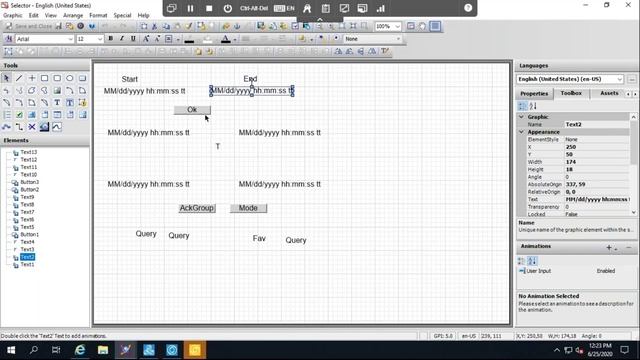Collapse the Appearance property group
This screenshot has width=640, height=360.
click(x=521, y=132)
